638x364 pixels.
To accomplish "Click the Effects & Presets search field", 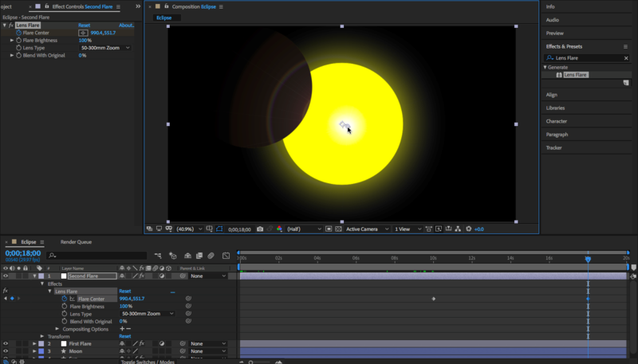I will pos(586,58).
